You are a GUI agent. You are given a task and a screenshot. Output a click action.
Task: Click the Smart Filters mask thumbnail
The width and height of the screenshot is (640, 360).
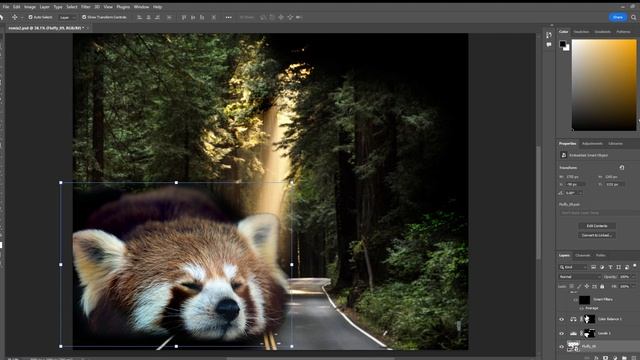tap(584, 300)
